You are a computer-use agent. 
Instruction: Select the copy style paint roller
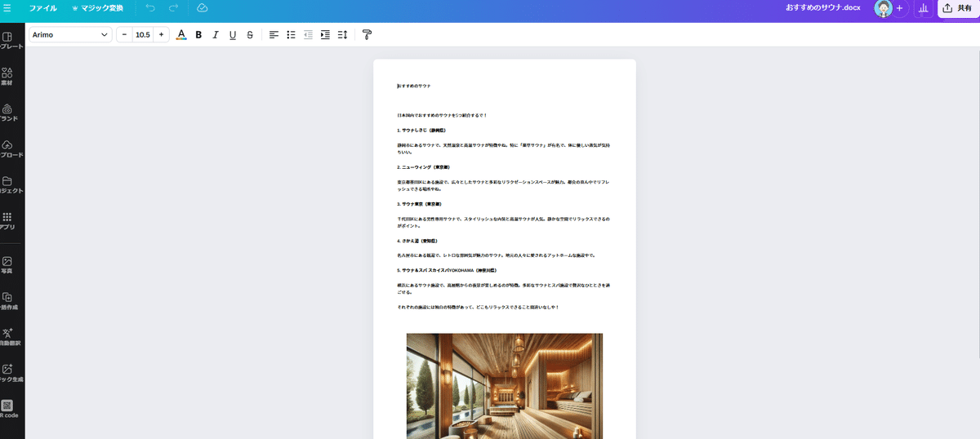(x=367, y=34)
